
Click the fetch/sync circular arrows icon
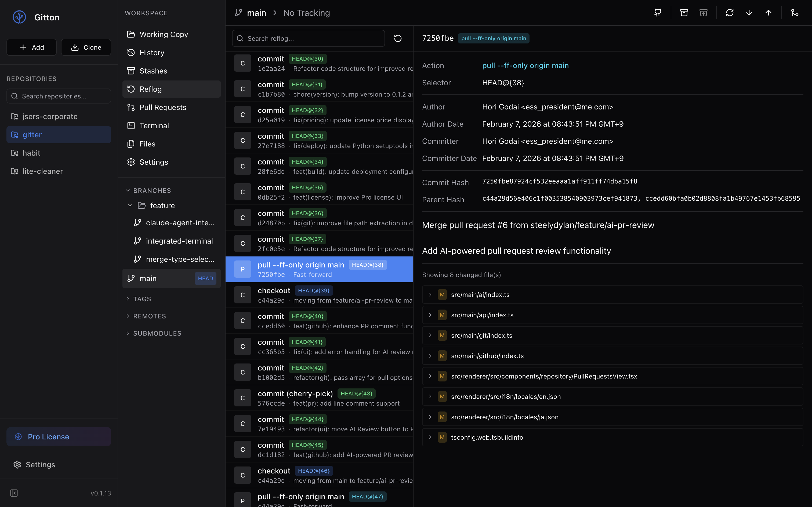(730, 13)
